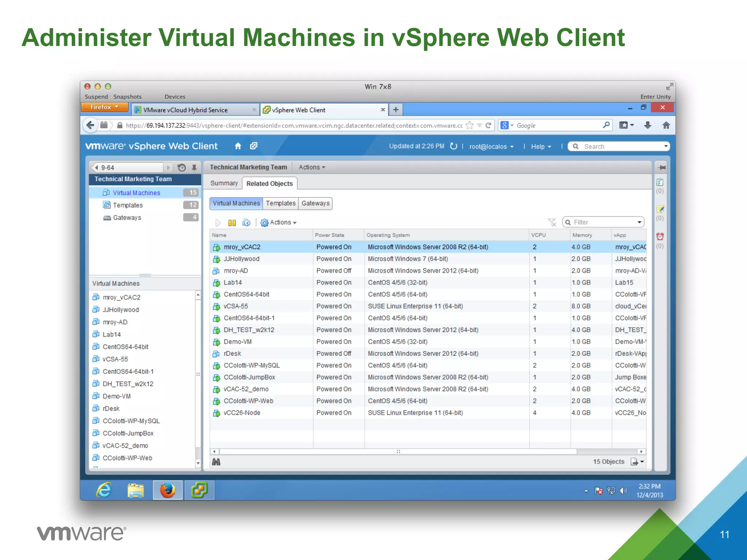
Task: Expand the Search box dropdown arrow
Action: [666, 146]
